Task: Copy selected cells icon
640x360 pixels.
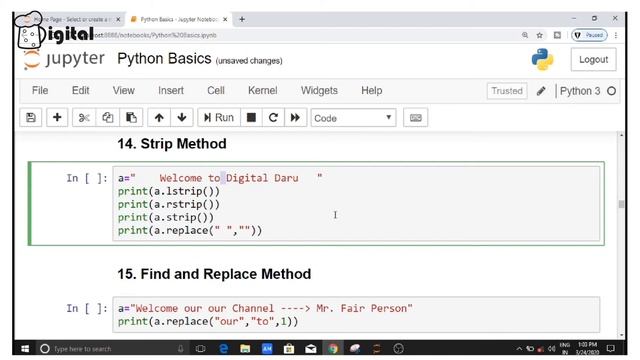Action: tap(108, 118)
